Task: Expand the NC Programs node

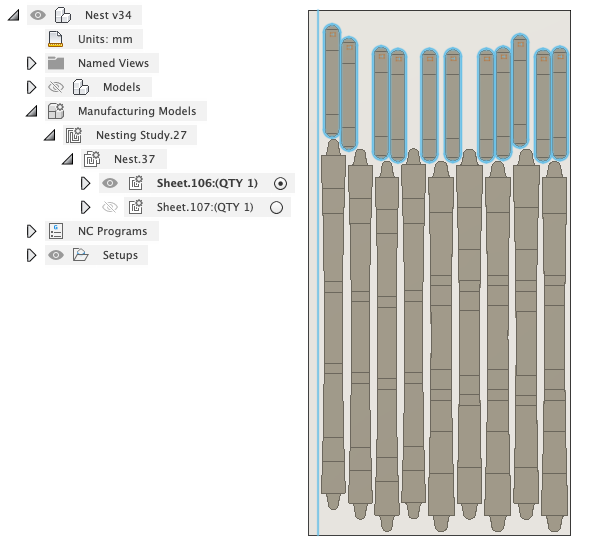Action: (32, 231)
